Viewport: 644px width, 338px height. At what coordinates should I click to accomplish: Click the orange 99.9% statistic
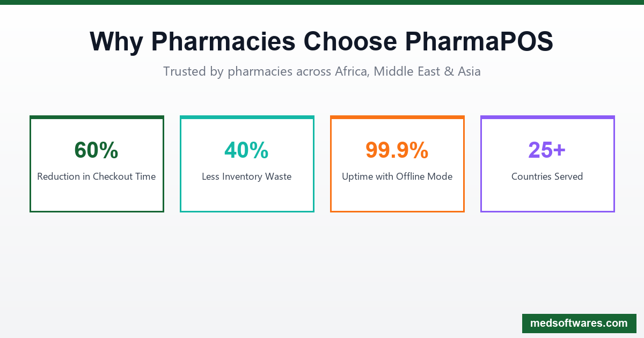(x=397, y=150)
